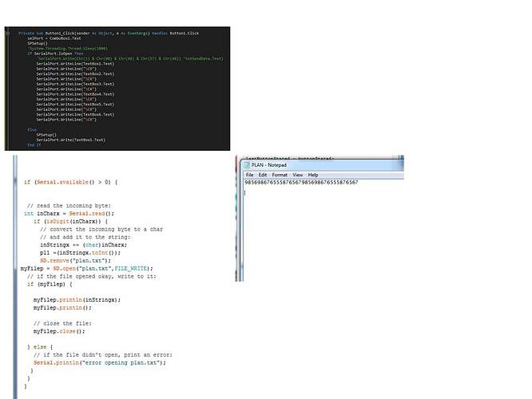This screenshot has width=532, height=399.
Task: Collapse the Button1_Click sub outline box
Action: pos(7,34)
